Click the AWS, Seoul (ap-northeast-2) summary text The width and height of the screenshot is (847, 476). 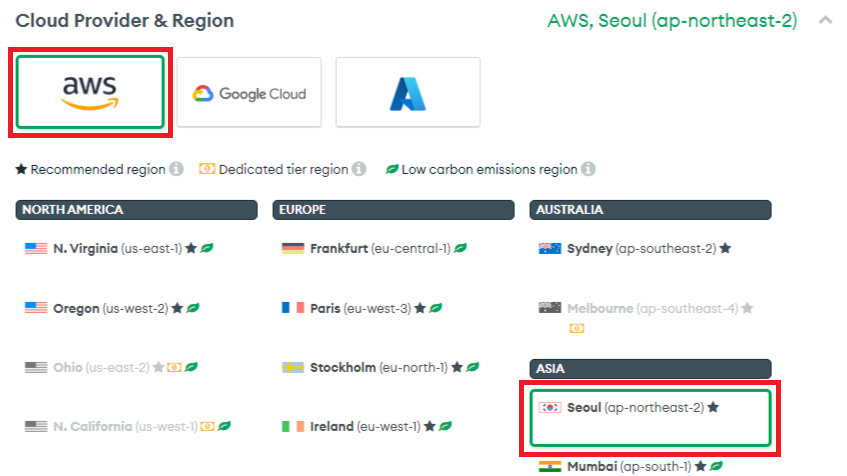(672, 21)
